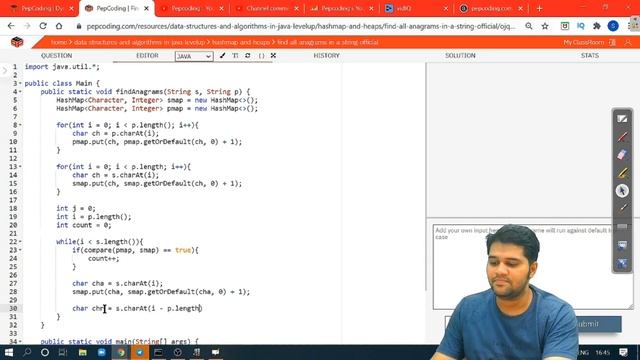
Task: Toggle fullscreen editor icon
Action: point(273,56)
